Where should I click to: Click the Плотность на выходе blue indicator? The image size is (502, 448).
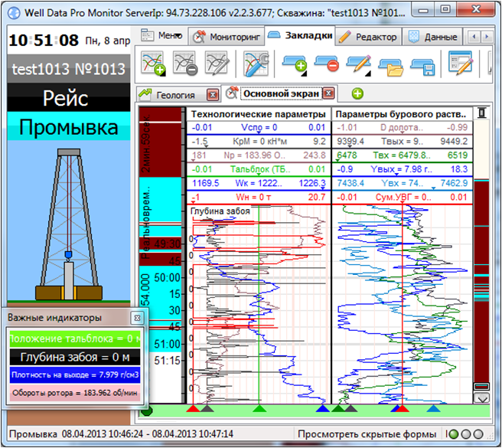[x=75, y=375]
